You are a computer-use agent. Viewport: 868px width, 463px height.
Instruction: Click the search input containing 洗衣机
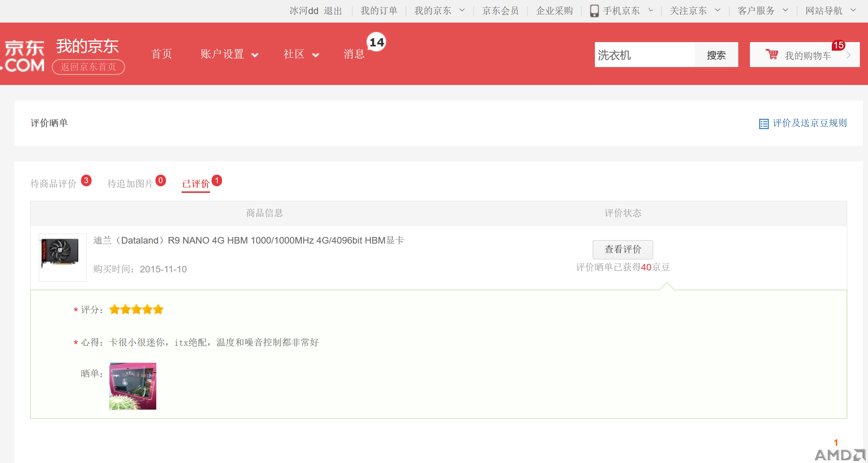644,55
